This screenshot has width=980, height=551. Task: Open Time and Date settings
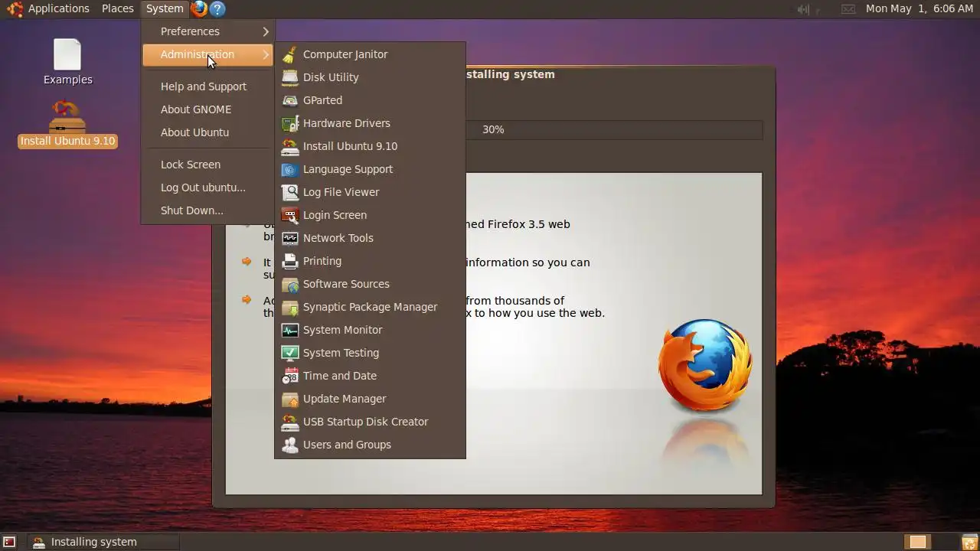click(370, 376)
